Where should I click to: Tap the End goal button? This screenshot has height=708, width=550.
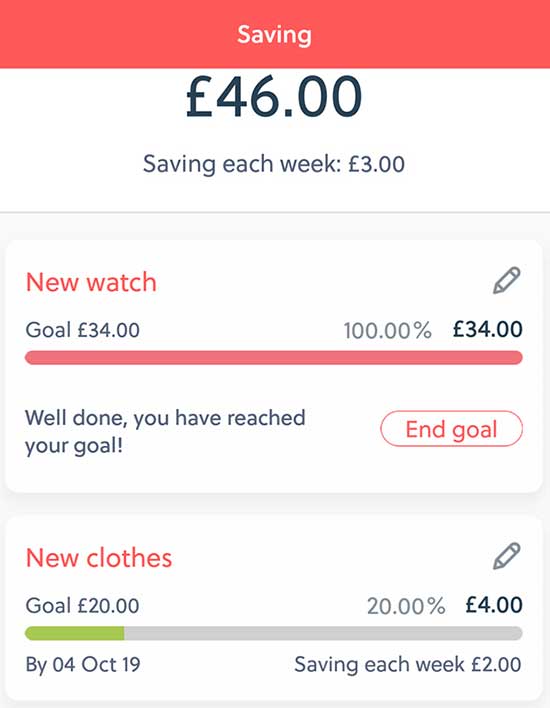451,429
